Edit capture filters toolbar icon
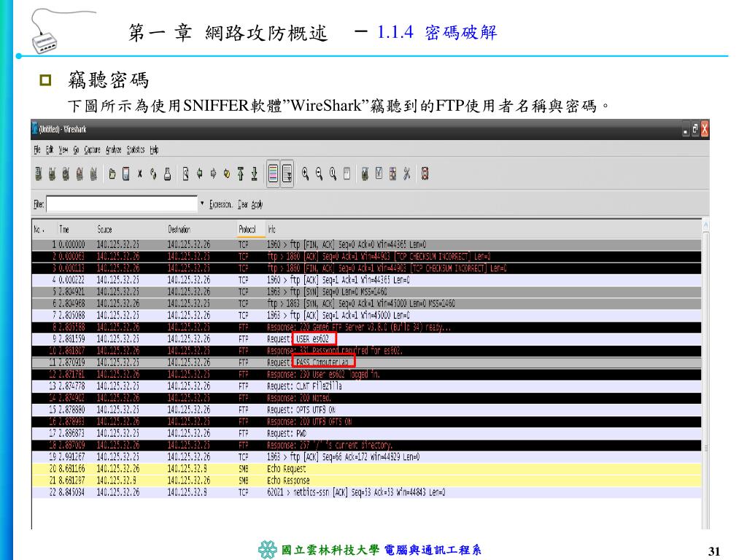This screenshot has width=747, height=560. pyautogui.click(x=365, y=174)
